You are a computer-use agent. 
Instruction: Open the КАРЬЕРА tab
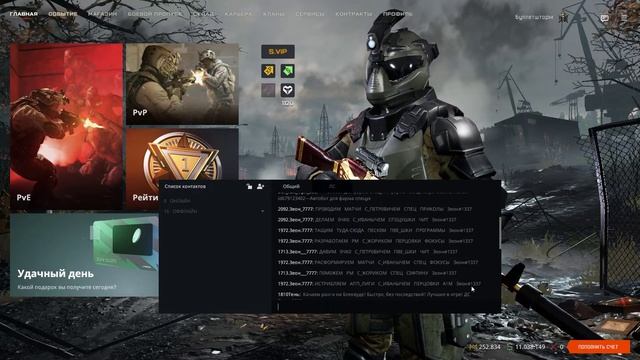[238, 14]
